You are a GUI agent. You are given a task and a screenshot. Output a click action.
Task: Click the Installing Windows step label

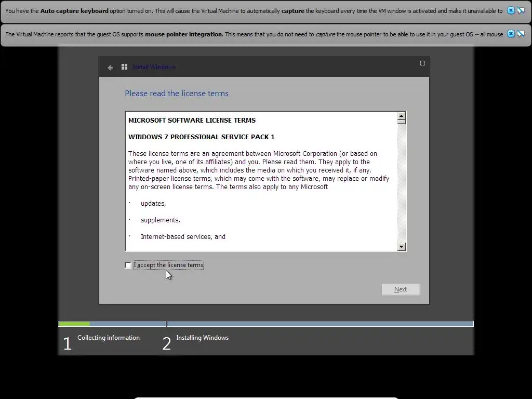pyautogui.click(x=203, y=338)
